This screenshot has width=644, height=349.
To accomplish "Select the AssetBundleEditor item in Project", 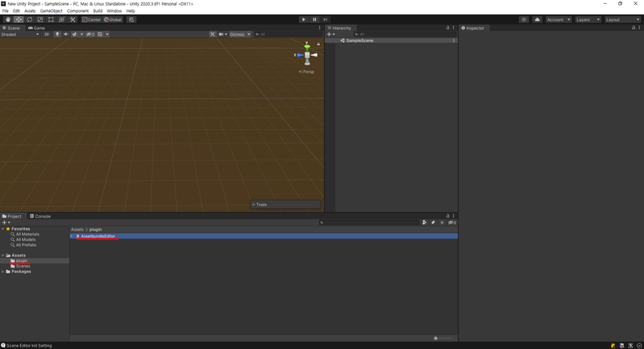I will point(98,236).
